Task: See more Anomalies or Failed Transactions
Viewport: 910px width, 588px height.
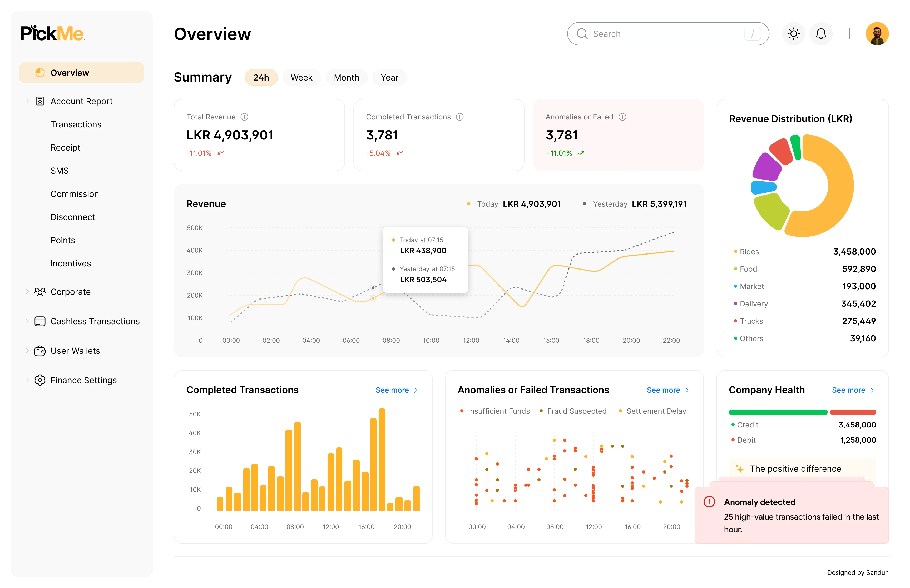Action: tap(663, 390)
